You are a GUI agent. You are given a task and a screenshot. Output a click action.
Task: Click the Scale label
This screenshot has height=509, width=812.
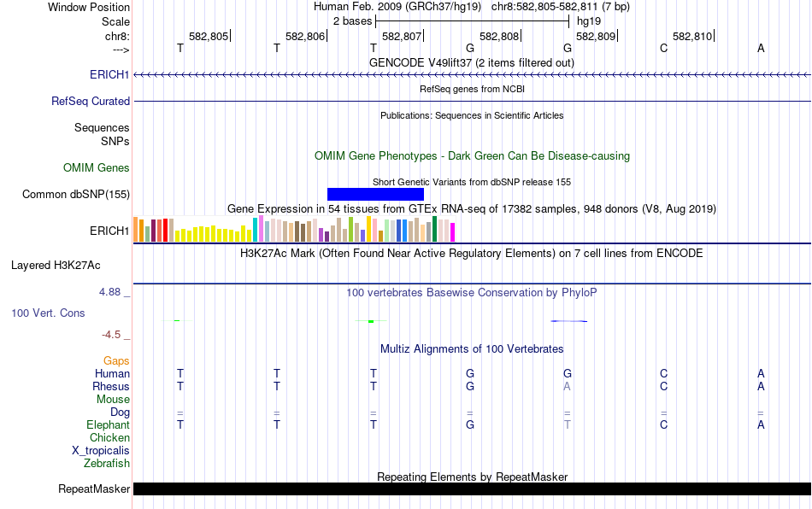pyautogui.click(x=116, y=21)
